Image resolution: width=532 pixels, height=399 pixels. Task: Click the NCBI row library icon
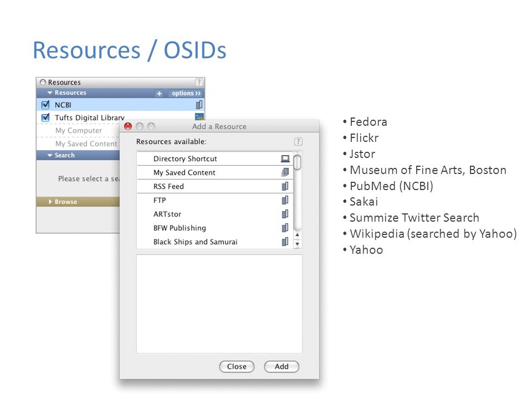click(199, 105)
